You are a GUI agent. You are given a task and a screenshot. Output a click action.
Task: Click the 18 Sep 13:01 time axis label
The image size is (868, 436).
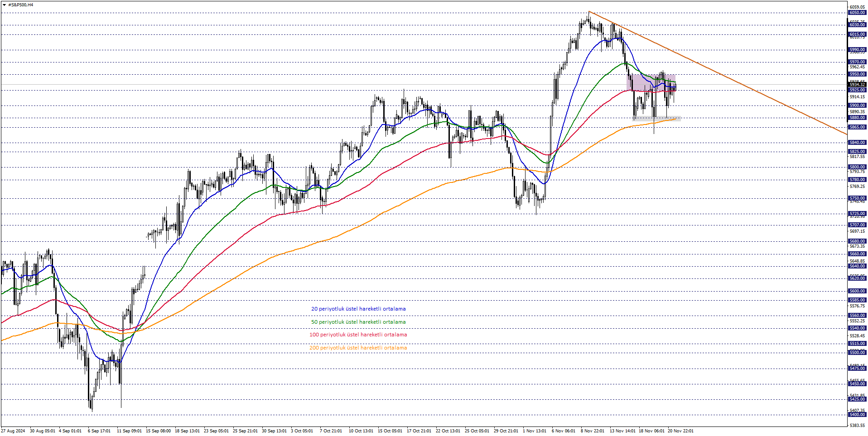tap(187, 431)
